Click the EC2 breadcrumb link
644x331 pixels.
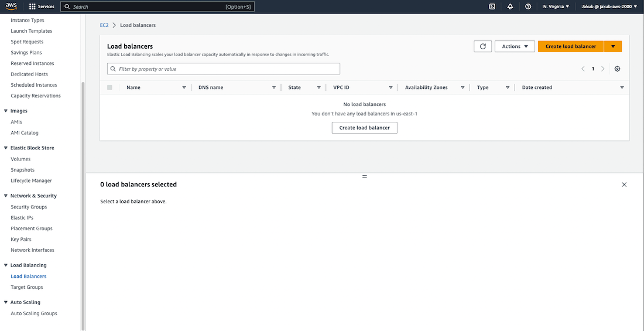(105, 25)
